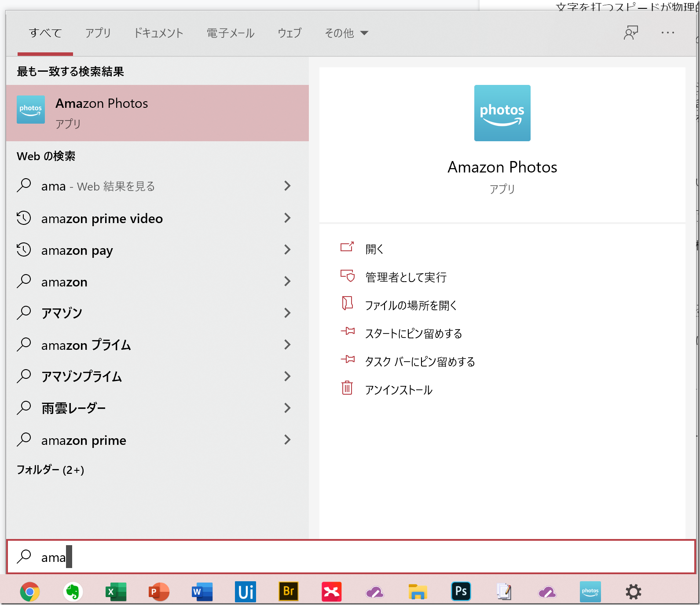Click the feedback person icon
The width and height of the screenshot is (700, 605).
[x=631, y=33]
